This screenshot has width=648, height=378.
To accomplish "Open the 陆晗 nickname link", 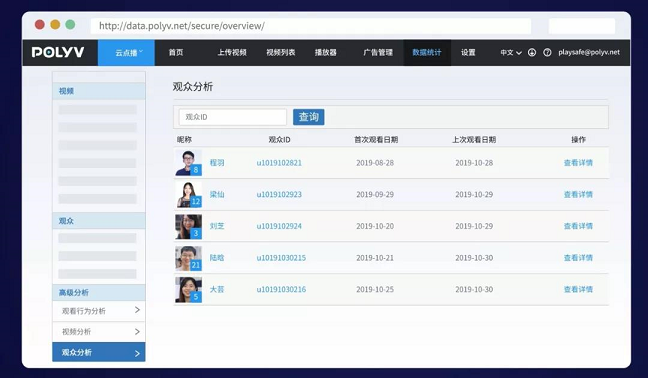I will (x=217, y=258).
